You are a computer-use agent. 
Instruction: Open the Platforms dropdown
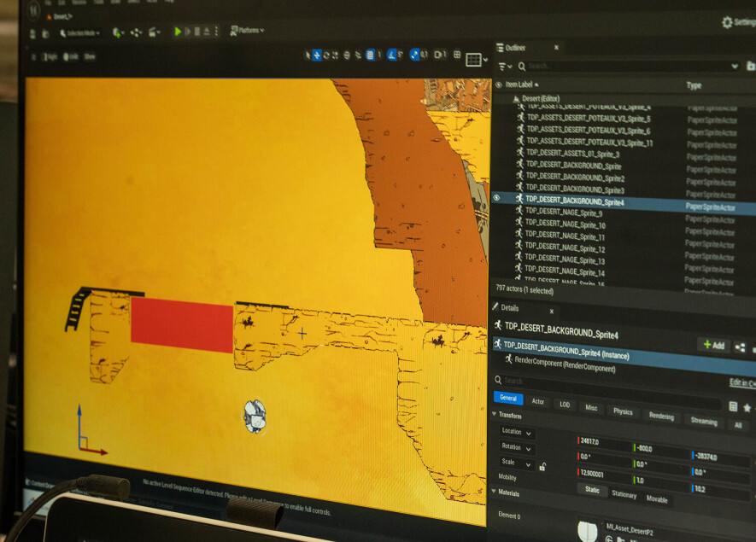pos(247,31)
